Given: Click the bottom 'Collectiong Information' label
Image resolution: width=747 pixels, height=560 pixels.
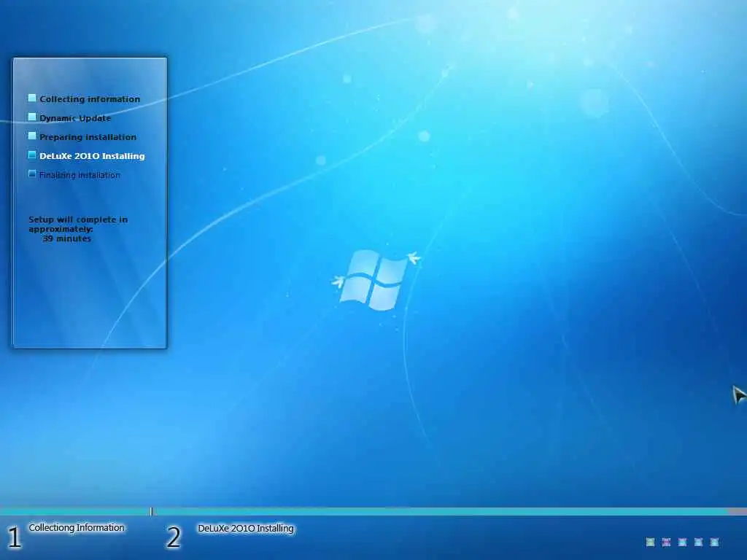Looking at the screenshot, I should pos(76,528).
